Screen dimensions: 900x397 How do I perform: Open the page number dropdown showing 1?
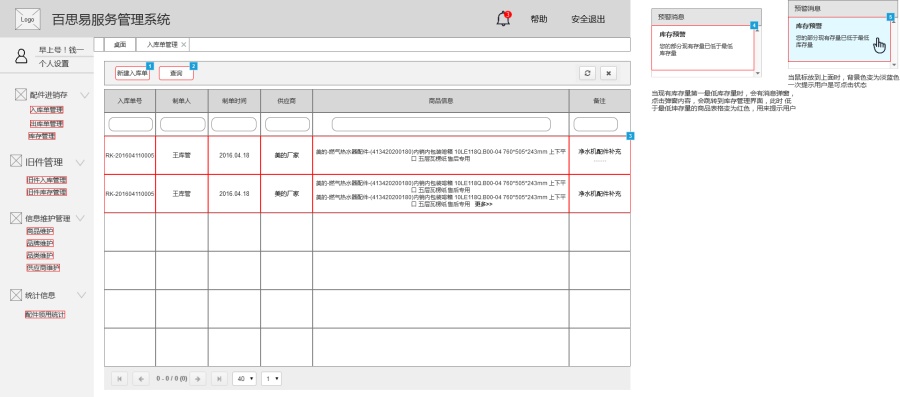pyautogui.click(x=271, y=379)
